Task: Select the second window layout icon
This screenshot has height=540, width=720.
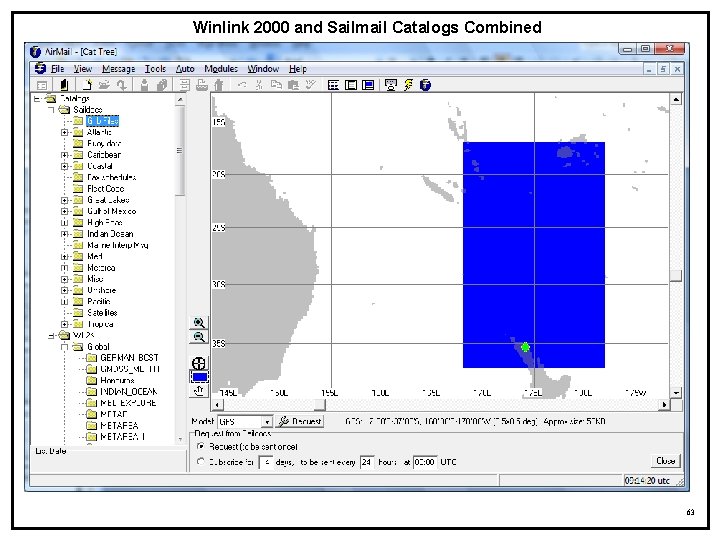Action: (x=351, y=85)
